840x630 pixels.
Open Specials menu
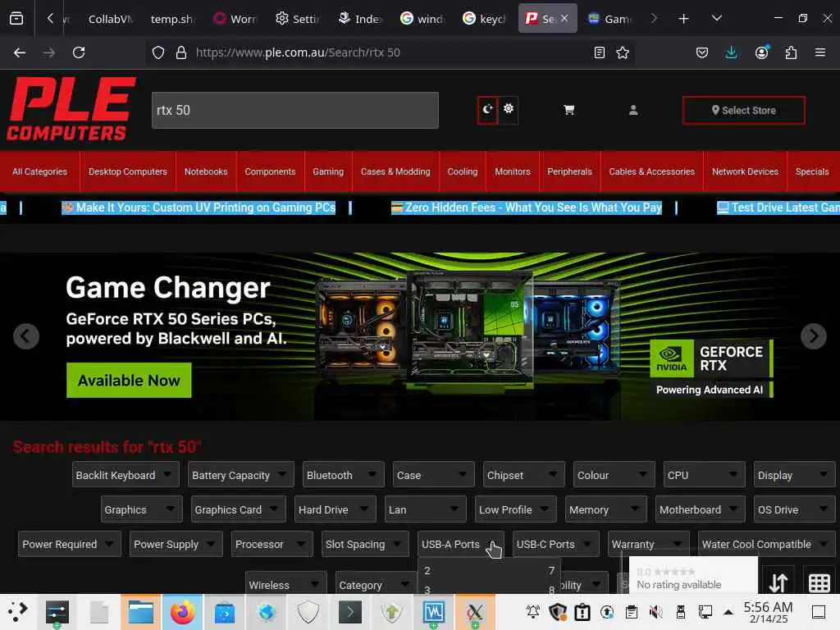pos(812,171)
